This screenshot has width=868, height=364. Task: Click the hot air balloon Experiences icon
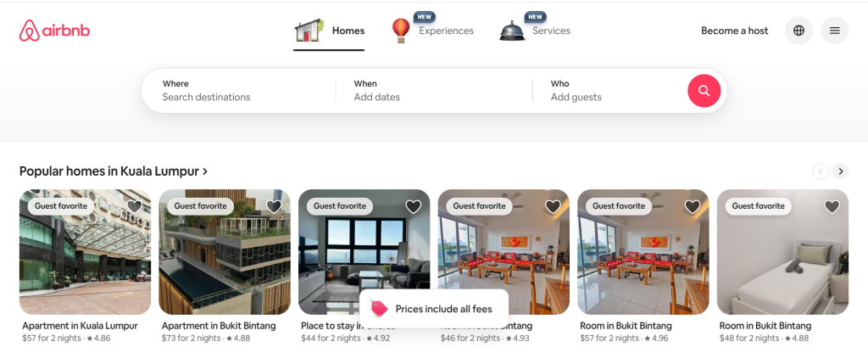401,31
